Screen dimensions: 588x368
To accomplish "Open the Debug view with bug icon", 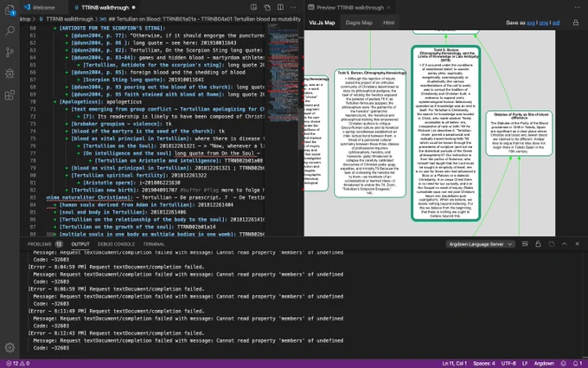I will tap(10, 74).
